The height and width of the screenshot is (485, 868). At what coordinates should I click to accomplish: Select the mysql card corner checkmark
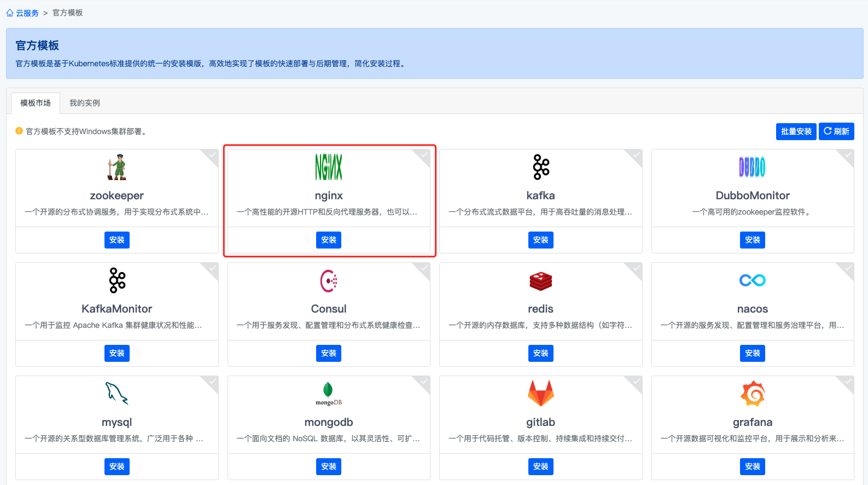point(212,382)
